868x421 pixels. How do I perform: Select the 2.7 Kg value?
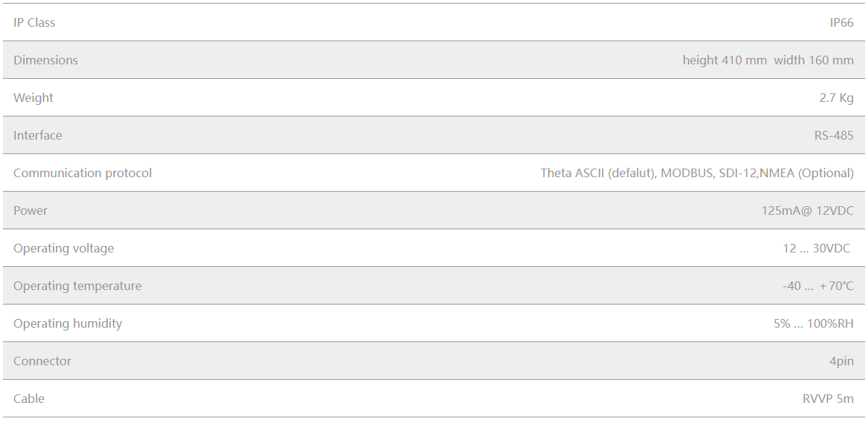point(836,98)
